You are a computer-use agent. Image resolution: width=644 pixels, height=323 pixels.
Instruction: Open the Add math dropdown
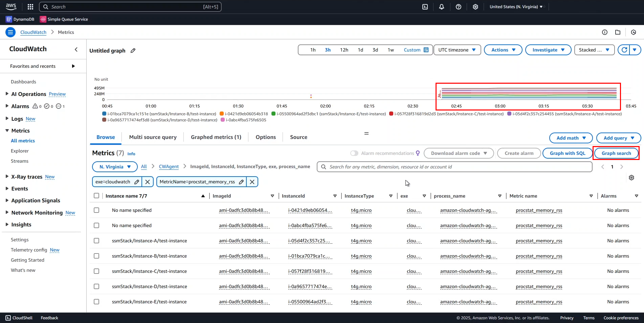tap(571, 138)
